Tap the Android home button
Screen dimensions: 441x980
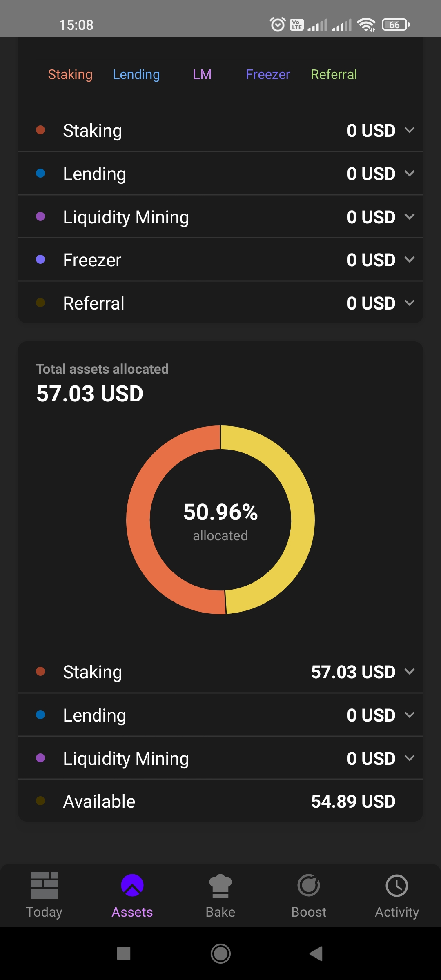(220, 953)
